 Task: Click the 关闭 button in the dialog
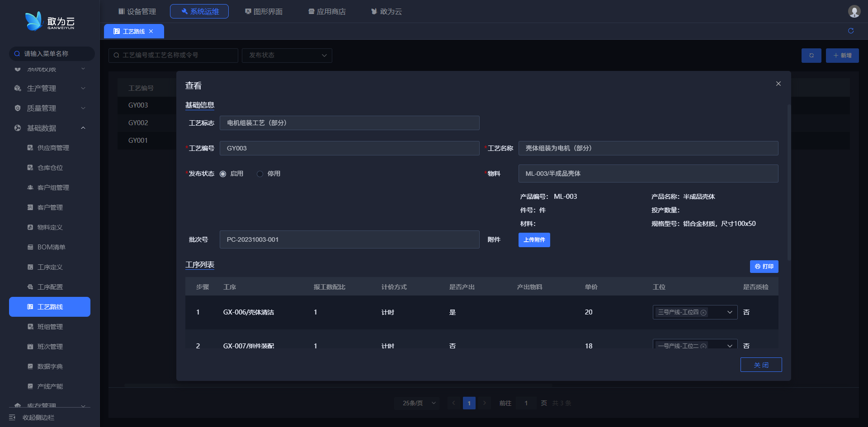click(x=761, y=365)
